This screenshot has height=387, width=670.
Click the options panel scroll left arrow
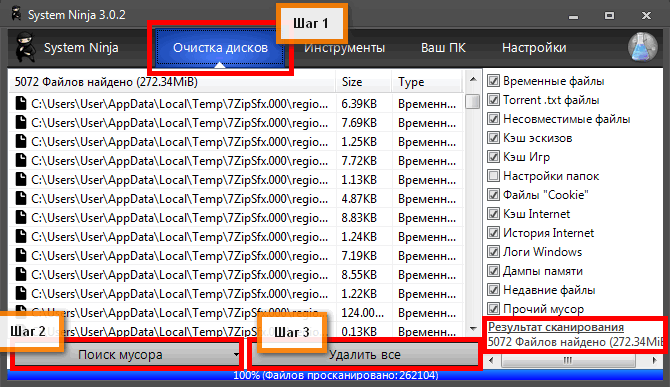point(491,361)
